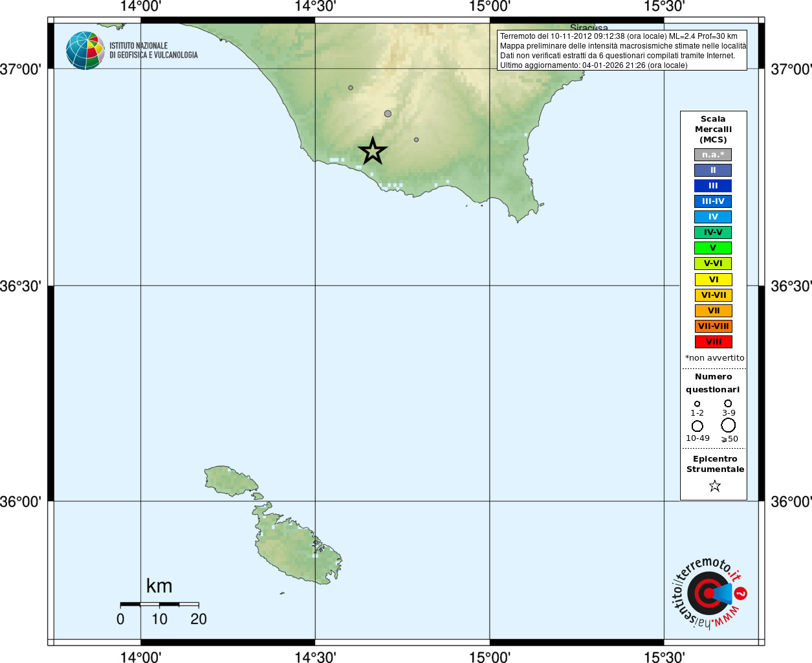Click the intensity VII orange swatch
Viewport: 812px width, 663px height.
click(x=714, y=311)
